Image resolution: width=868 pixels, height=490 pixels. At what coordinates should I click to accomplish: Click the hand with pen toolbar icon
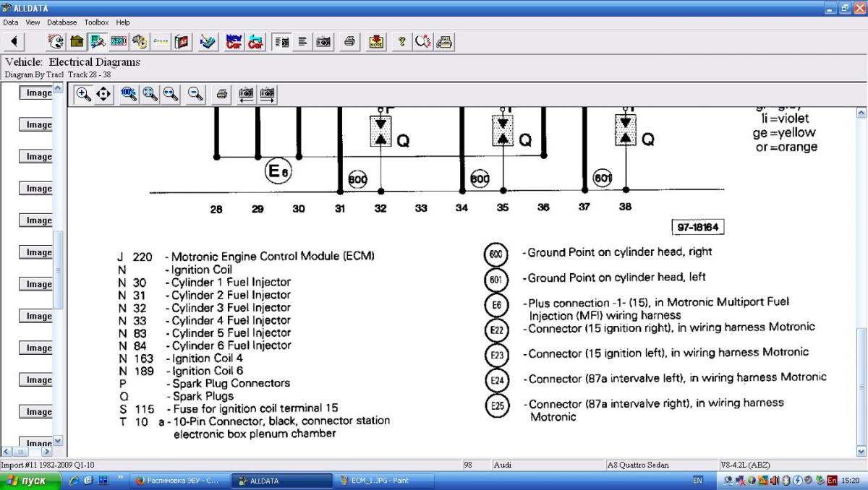(208, 41)
